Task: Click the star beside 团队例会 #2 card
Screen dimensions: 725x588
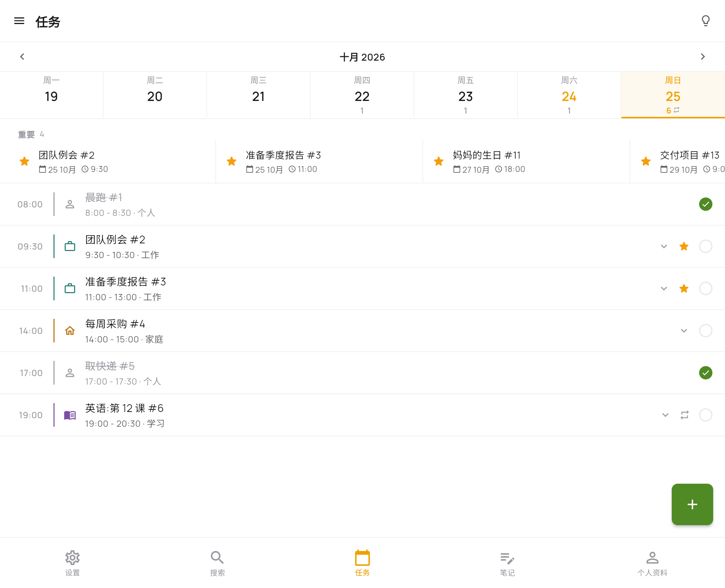Action: (24, 161)
